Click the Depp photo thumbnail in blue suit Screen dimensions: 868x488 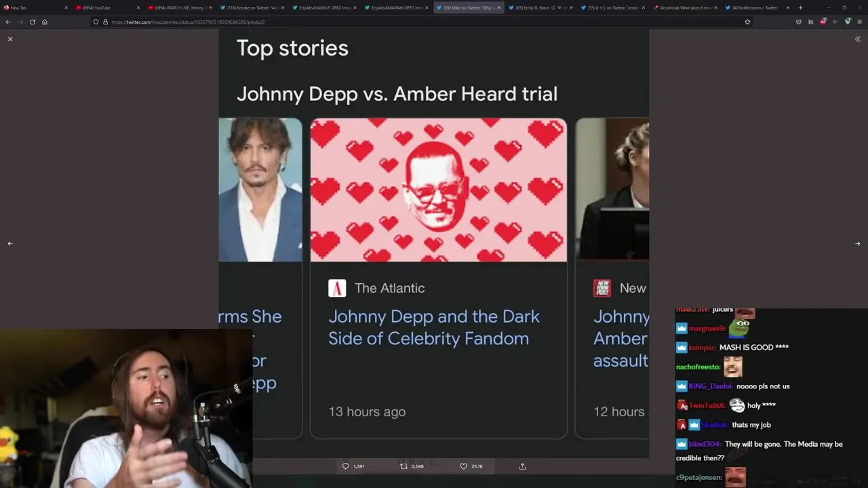click(x=260, y=190)
